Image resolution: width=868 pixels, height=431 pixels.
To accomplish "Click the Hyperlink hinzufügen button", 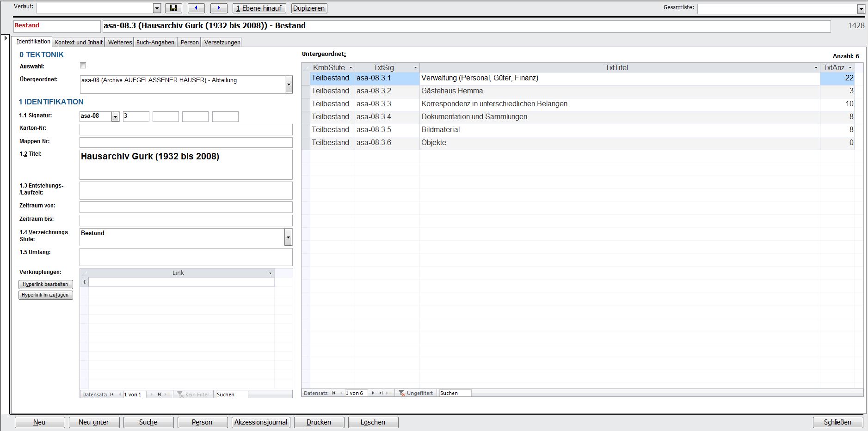I will pyautogui.click(x=45, y=295).
